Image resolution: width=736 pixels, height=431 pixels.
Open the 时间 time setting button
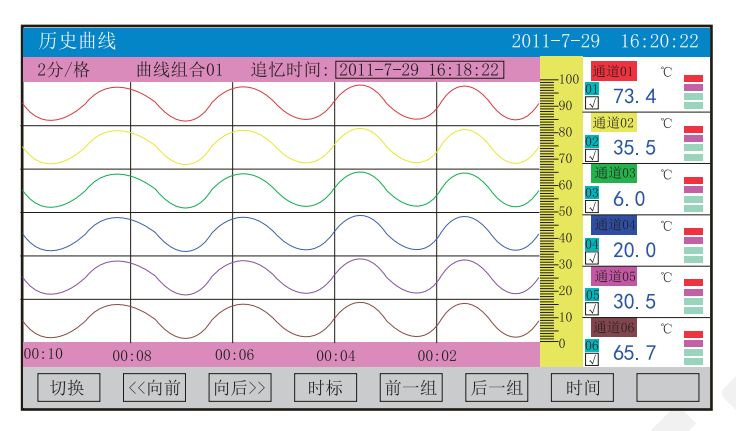[582, 388]
